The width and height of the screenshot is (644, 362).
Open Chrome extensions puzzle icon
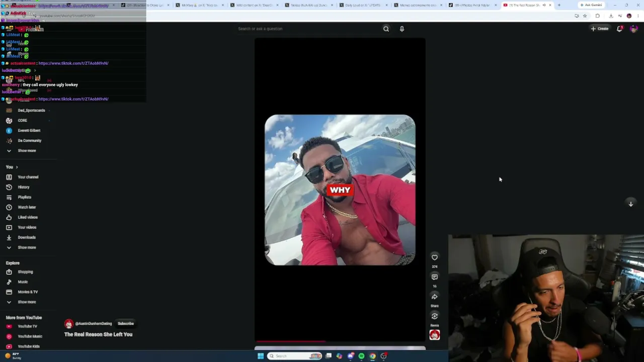(x=598, y=16)
